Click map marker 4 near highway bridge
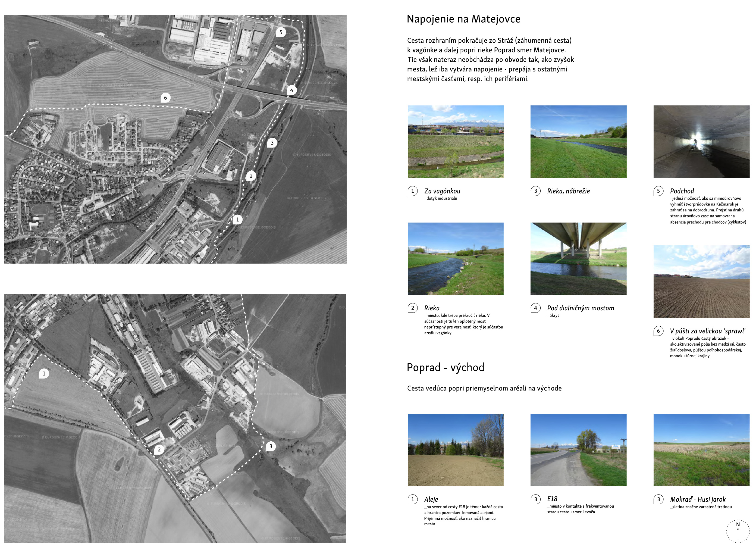Image resolution: width=756 pixels, height=550 pixels. (x=292, y=90)
